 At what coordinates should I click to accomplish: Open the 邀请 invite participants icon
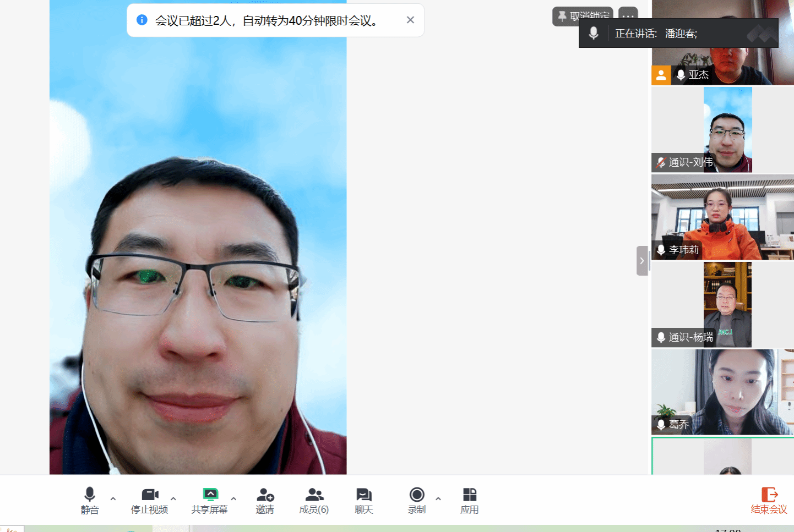coord(265,500)
